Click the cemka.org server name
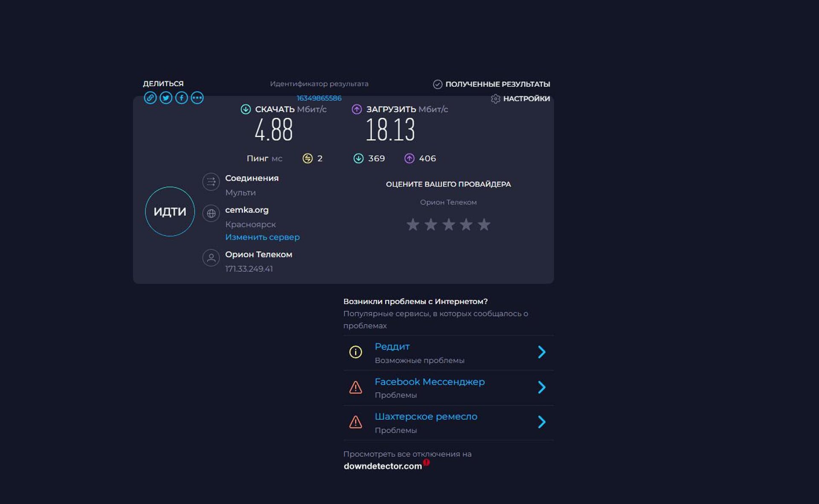819x504 pixels. click(247, 210)
